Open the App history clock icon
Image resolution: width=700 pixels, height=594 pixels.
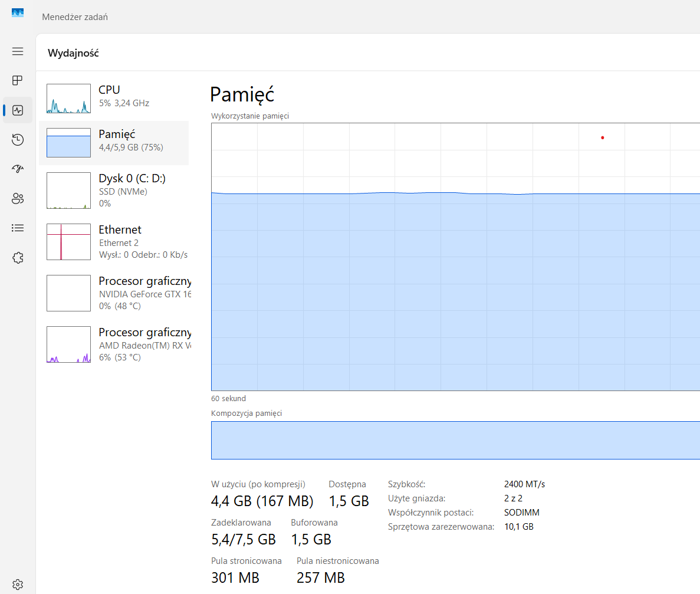click(x=18, y=140)
